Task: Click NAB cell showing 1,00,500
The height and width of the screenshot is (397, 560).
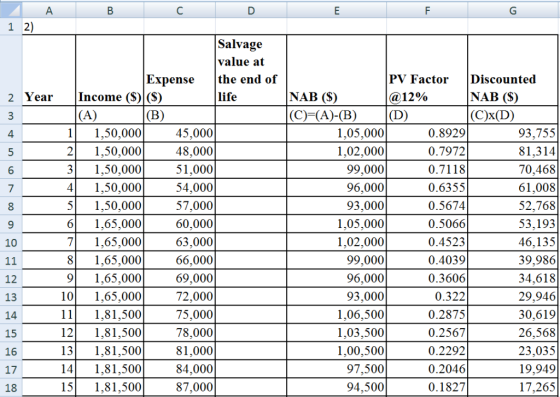Action: click(x=336, y=351)
